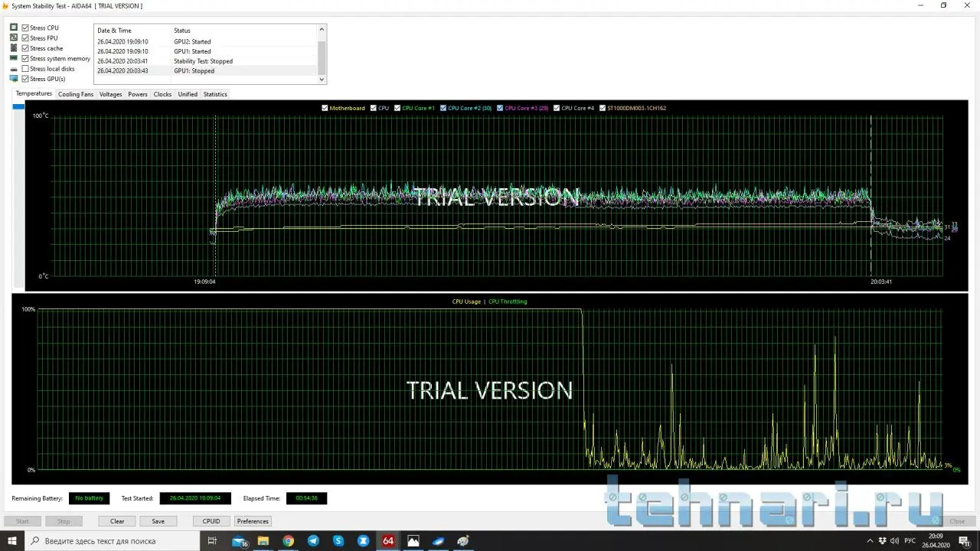Toggle the CPU Core #1 checkbox
This screenshot has height=551, width=980.
[397, 108]
